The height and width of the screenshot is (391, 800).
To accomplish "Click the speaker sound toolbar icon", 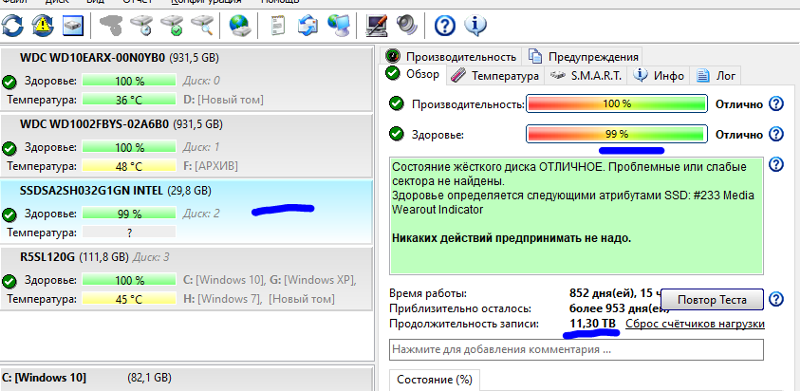I will click(x=407, y=25).
